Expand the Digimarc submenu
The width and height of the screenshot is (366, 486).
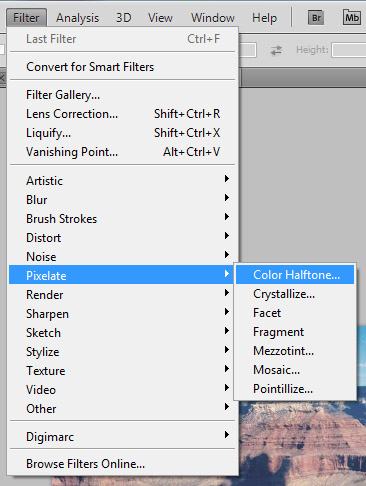[x=123, y=437]
